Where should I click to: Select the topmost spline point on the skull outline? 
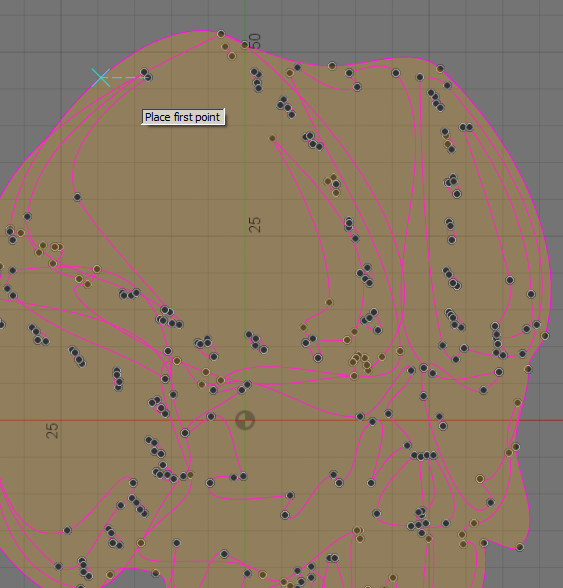[221, 34]
